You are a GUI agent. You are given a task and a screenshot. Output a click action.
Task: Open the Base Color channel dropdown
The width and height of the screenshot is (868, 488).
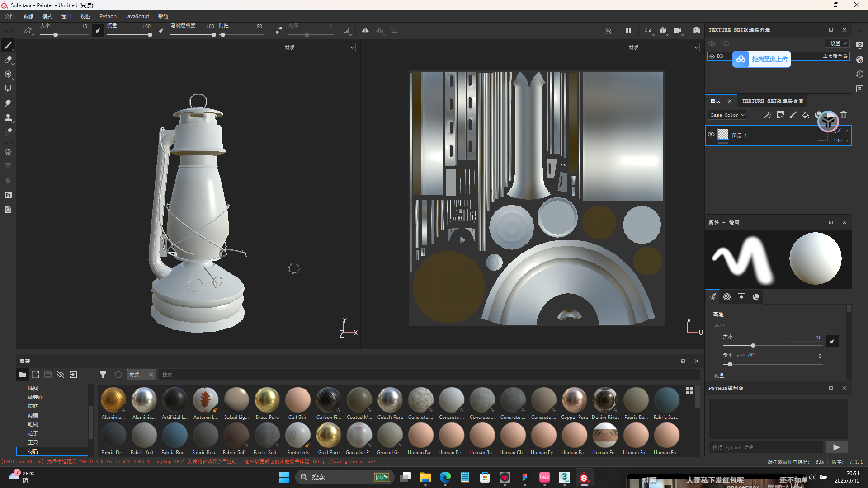click(727, 115)
